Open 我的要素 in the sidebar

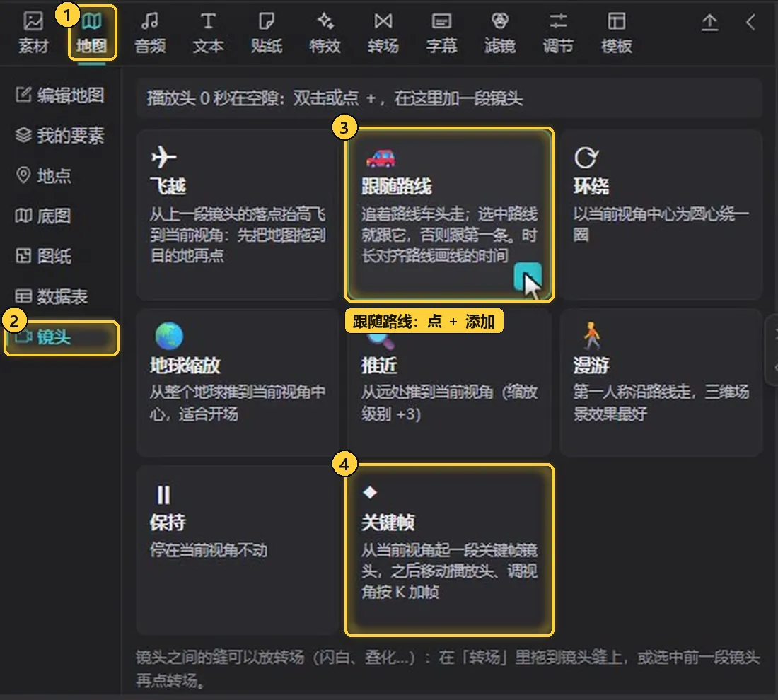tap(60, 135)
